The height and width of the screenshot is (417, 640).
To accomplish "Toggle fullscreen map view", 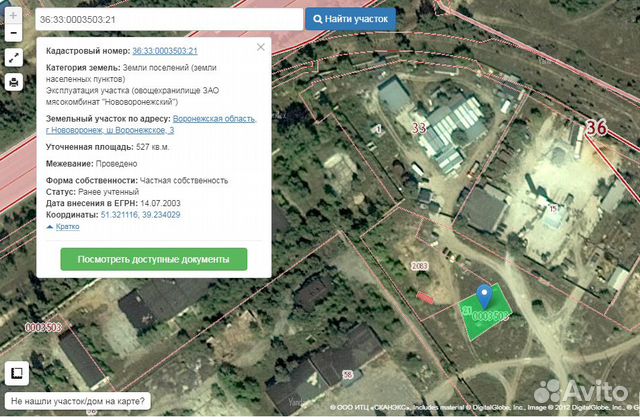I will point(13,58).
